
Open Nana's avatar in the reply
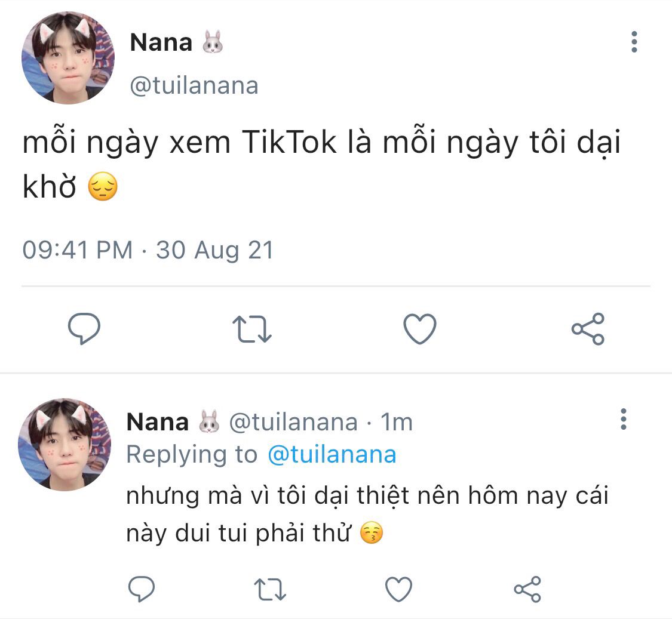65,444
